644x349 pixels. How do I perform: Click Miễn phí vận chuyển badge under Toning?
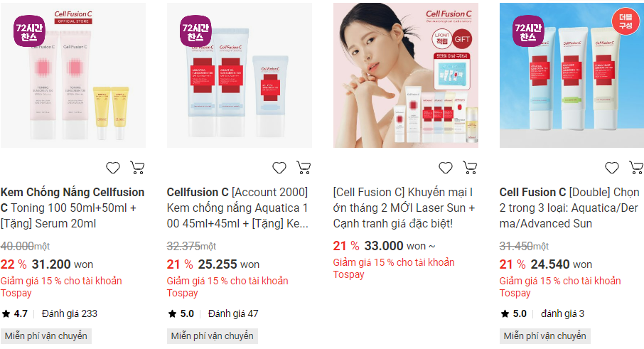pyautogui.click(x=46, y=336)
